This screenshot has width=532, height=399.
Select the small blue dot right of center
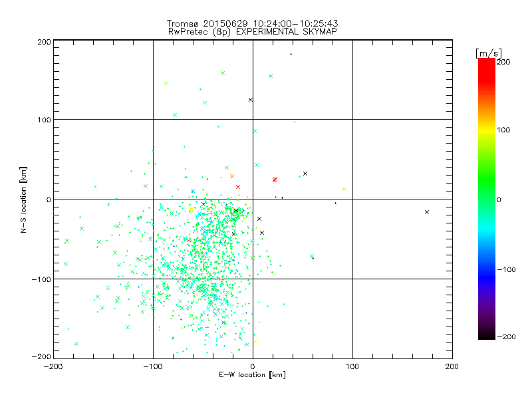pos(336,203)
